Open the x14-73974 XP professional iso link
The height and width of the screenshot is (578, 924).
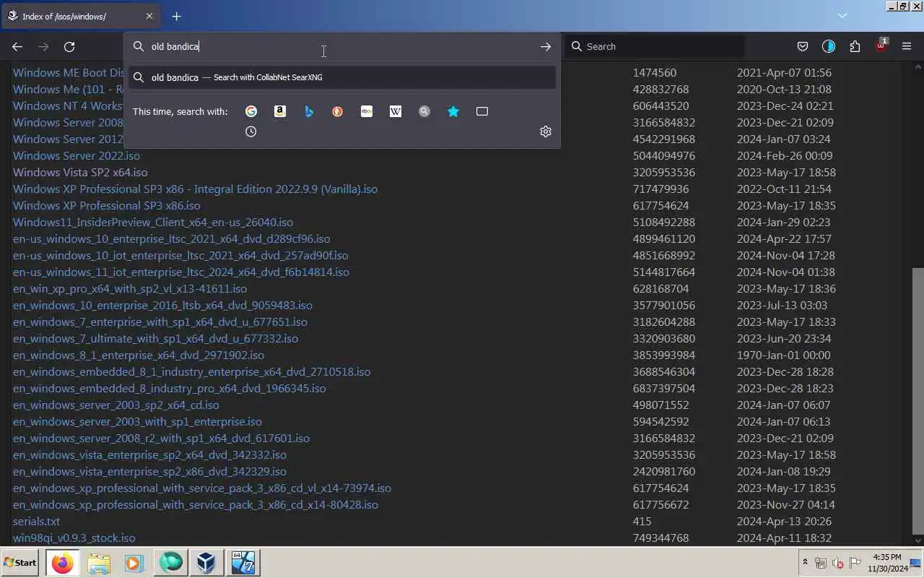pyautogui.click(x=202, y=488)
